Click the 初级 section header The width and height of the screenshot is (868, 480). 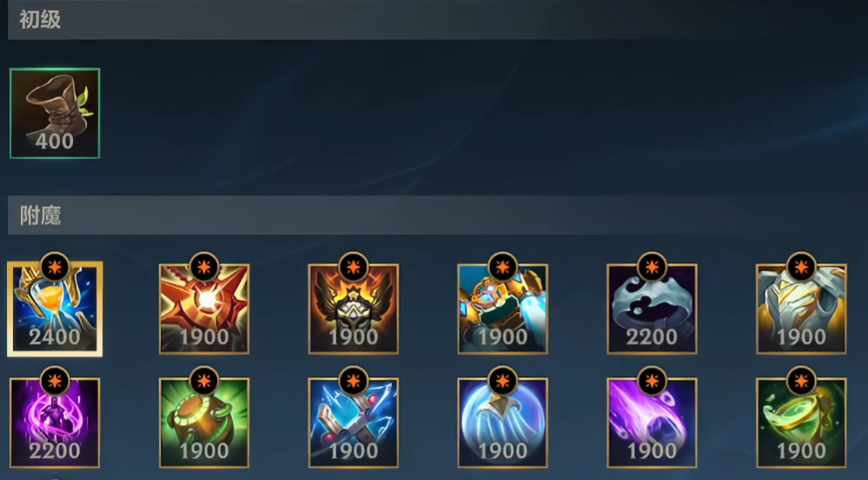point(40,20)
